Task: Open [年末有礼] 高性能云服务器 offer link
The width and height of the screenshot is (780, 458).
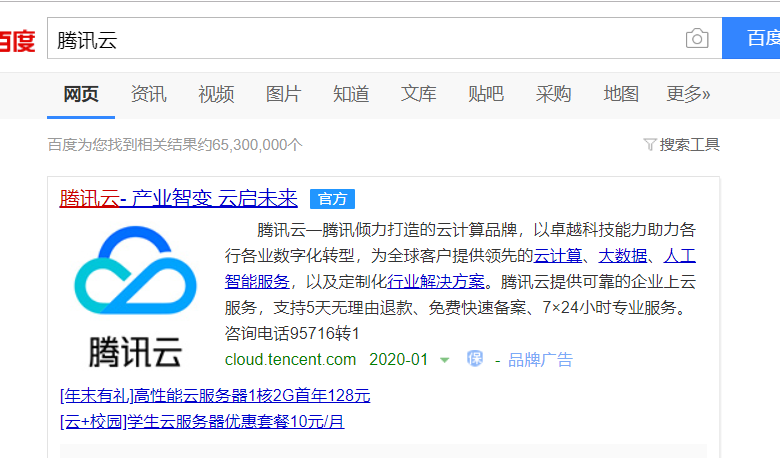Action: (x=215, y=396)
